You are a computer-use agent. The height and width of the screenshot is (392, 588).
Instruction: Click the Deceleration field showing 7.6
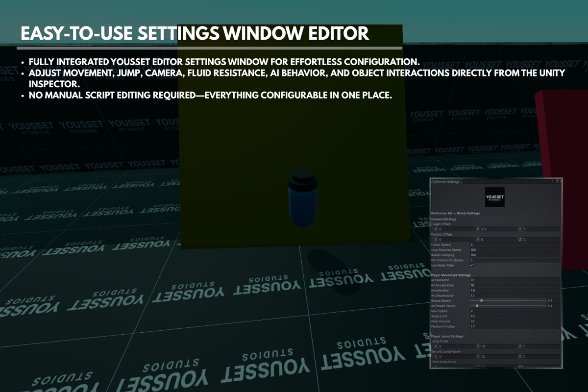coord(514,290)
